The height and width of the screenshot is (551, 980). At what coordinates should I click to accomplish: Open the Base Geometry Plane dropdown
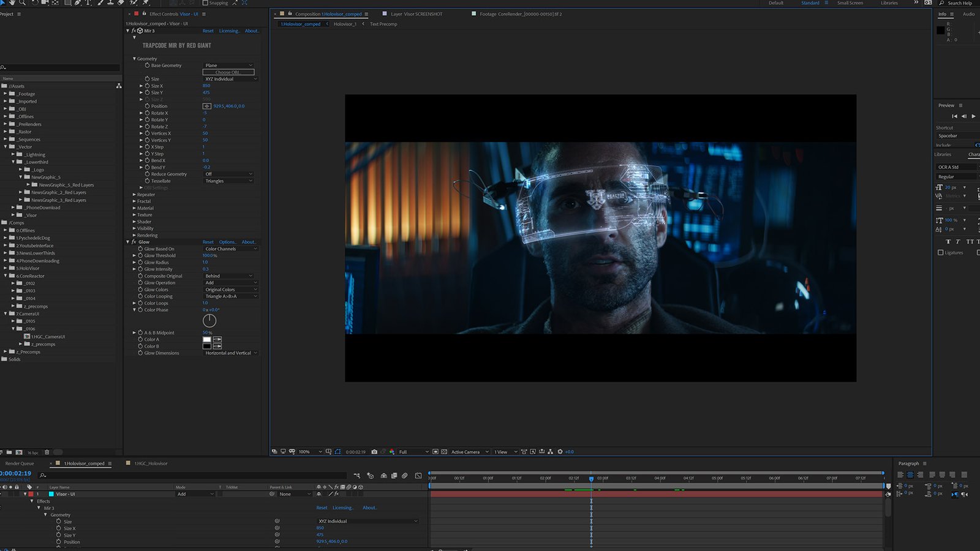click(228, 66)
